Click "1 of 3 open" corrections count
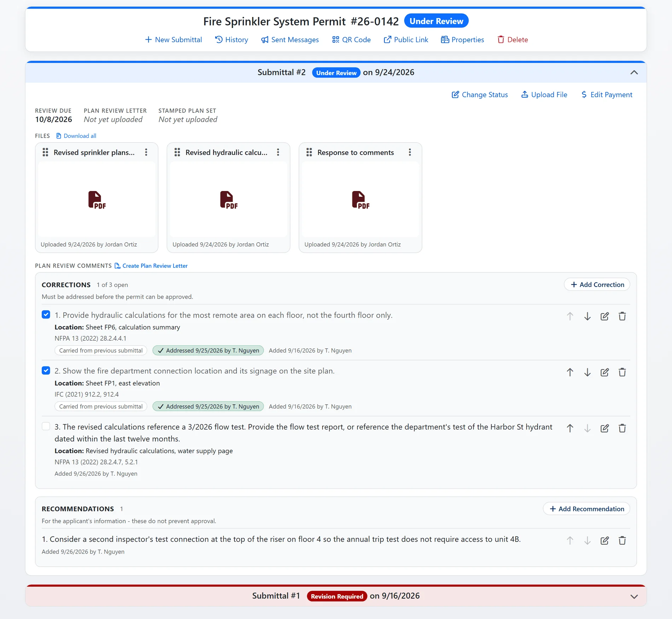The image size is (672, 619). [x=112, y=285]
